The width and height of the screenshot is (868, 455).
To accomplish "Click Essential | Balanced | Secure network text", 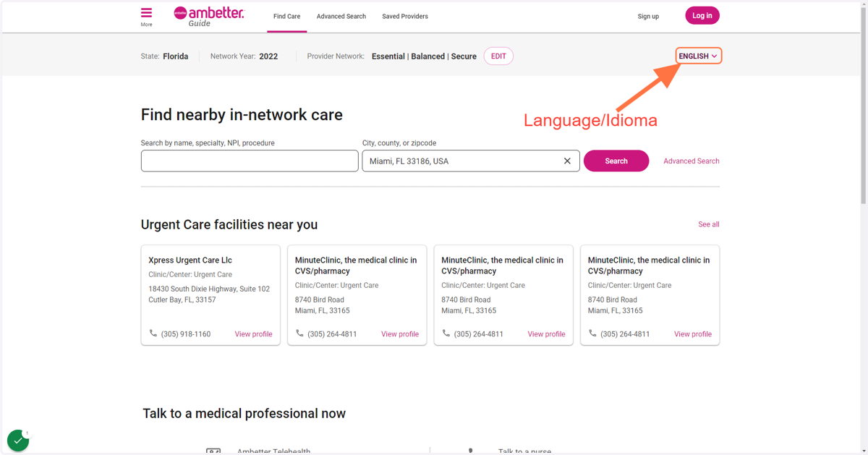I will click(424, 56).
